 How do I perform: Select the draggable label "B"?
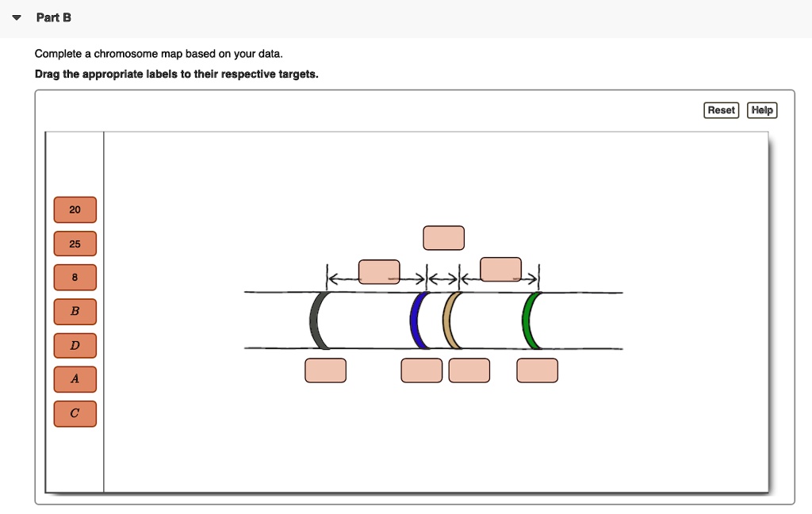pyautogui.click(x=75, y=311)
